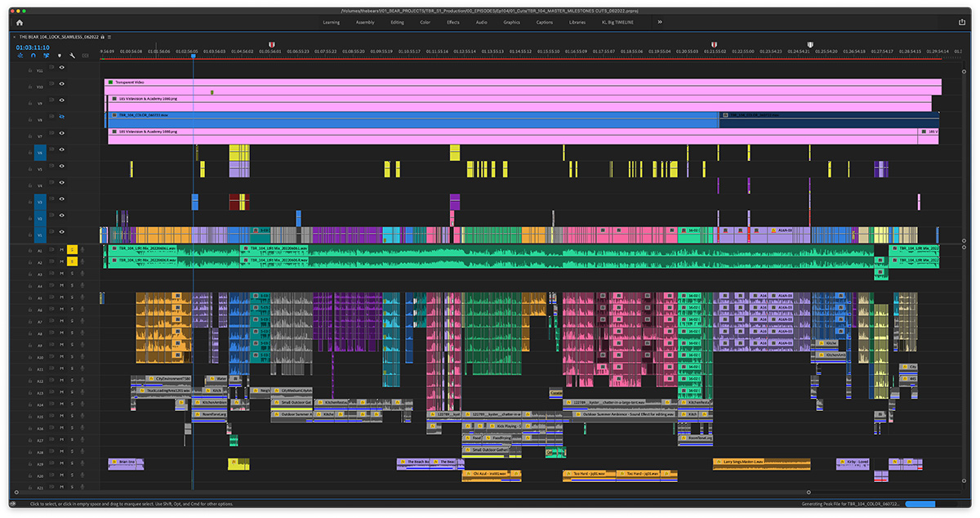Expand the workspaces overflow chevrons
The width and height of the screenshot is (980, 518).
(660, 22)
